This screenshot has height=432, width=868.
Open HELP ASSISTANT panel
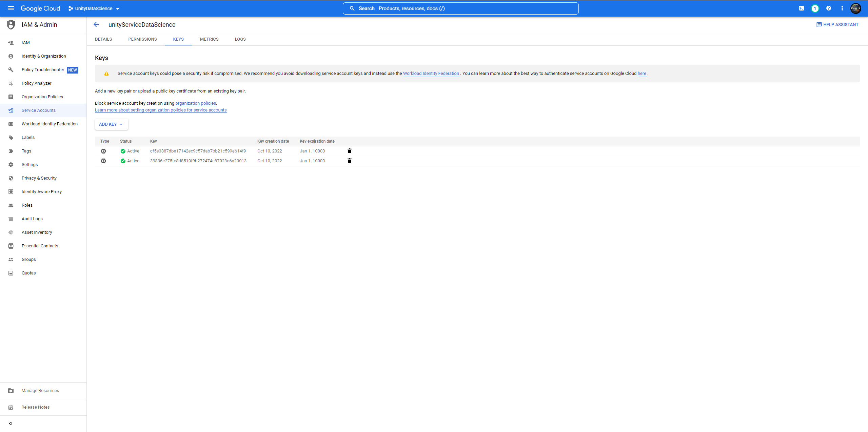tap(837, 25)
